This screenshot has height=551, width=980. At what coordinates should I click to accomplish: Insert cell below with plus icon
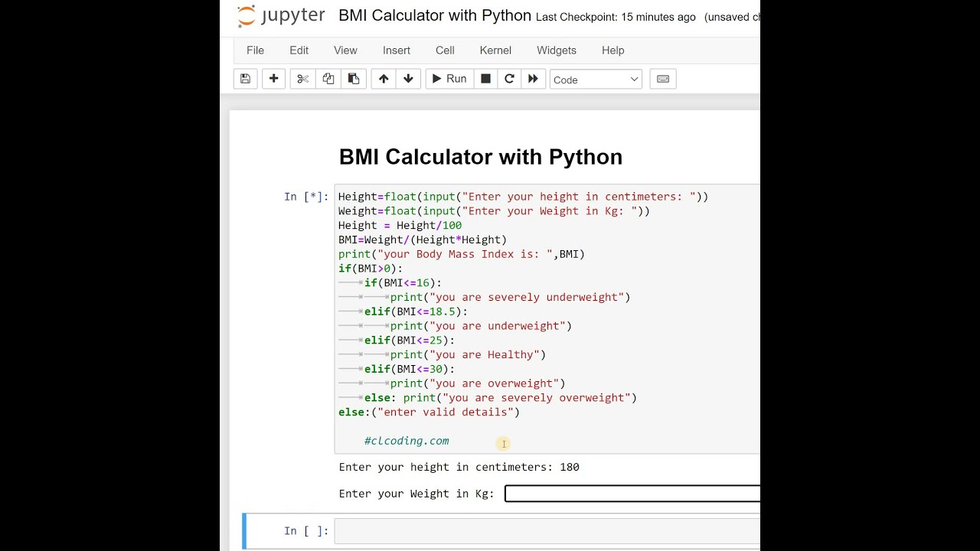coord(273,79)
